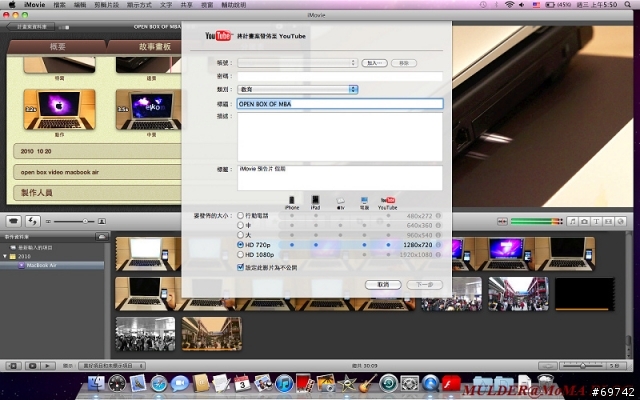The image size is (640, 400).
Task: Switch to the Outline tab
Action: (58, 47)
